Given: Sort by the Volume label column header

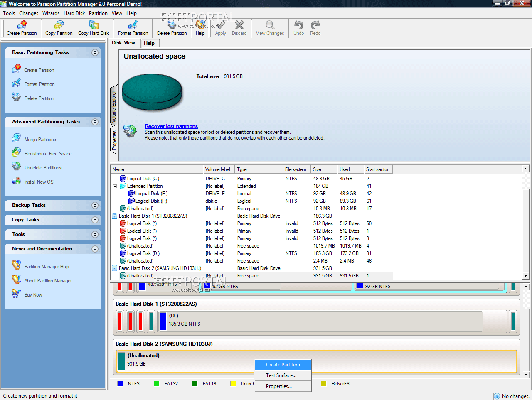Looking at the screenshot, I should coord(219,169).
